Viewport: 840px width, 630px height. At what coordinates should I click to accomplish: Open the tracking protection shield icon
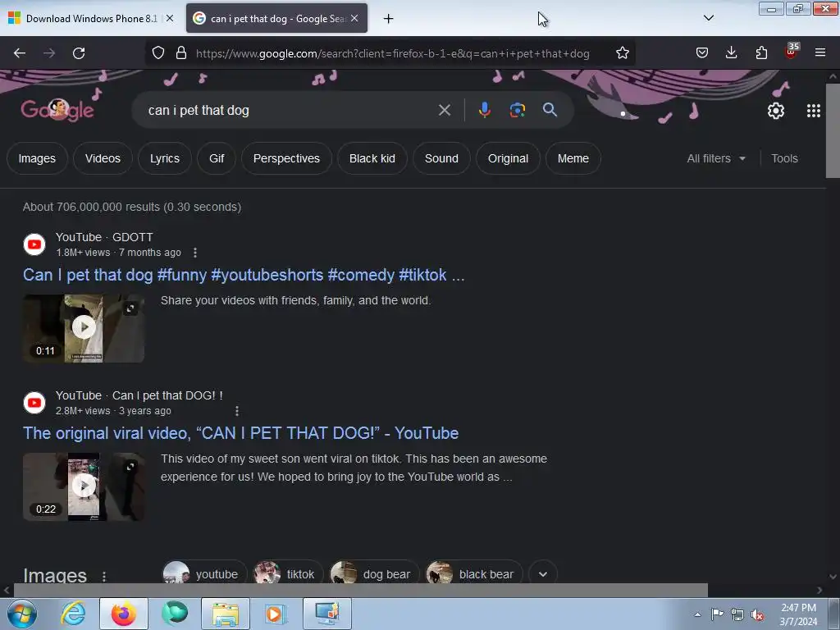point(158,53)
